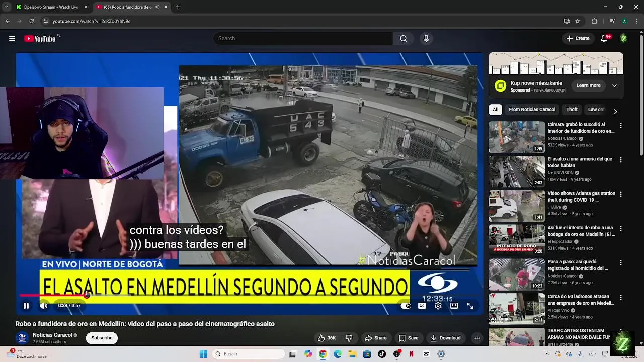Image resolution: width=644 pixels, height=362 pixels.
Task: Click the address bar URL
Action: coord(91,21)
